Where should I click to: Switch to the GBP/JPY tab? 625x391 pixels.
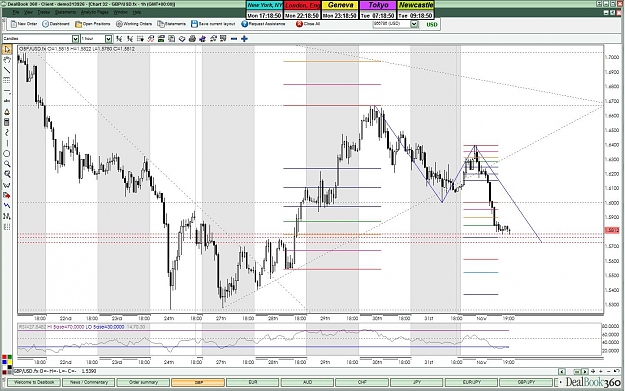(x=526, y=382)
